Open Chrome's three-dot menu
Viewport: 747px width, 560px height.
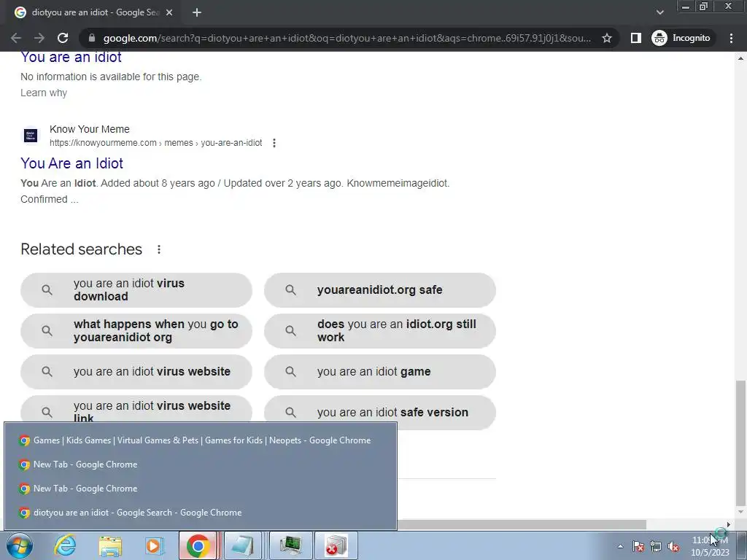click(731, 38)
